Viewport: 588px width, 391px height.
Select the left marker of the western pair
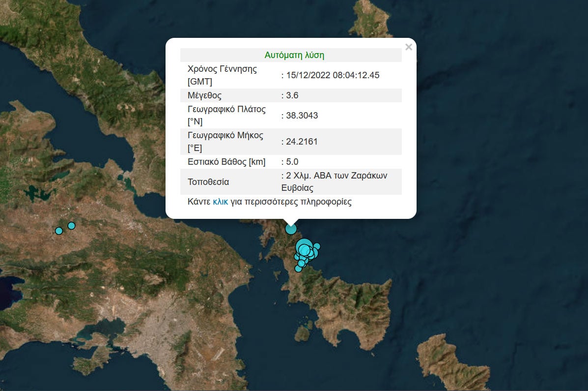click(x=59, y=231)
